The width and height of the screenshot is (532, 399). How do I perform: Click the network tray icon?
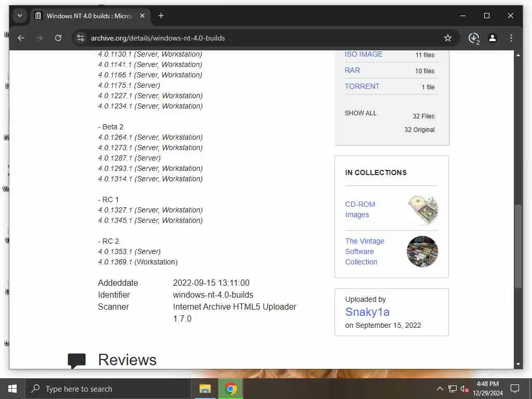(452, 389)
